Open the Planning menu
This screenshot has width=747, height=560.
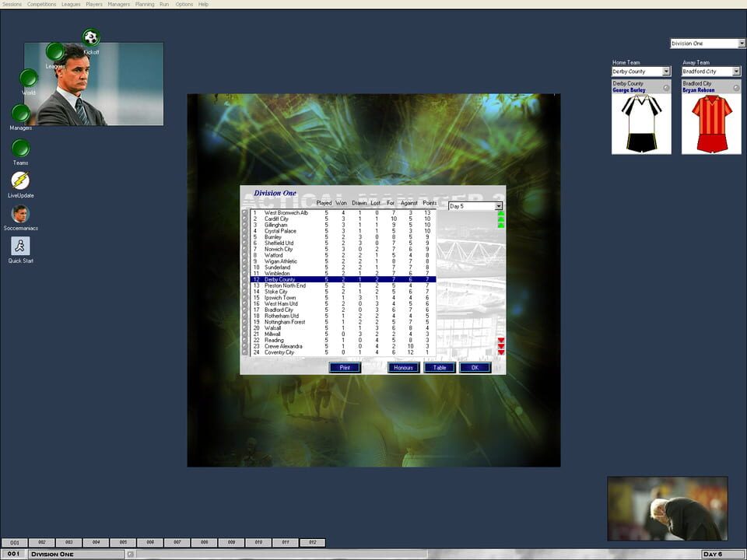144,4
